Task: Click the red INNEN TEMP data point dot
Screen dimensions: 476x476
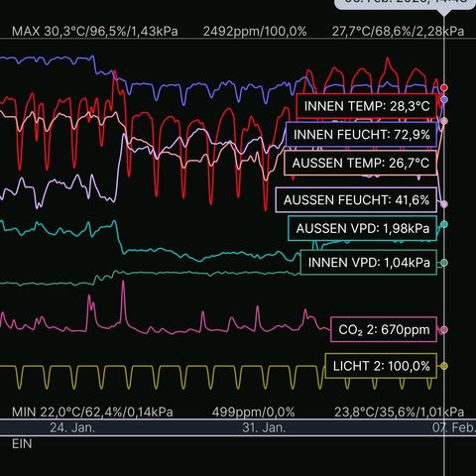Action: tap(444, 87)
